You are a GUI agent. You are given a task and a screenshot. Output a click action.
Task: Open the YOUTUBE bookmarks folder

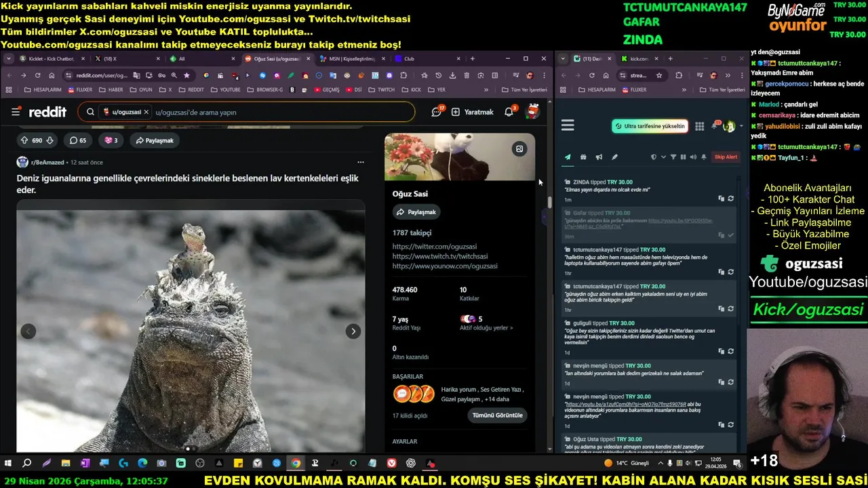tap(225, 89)
